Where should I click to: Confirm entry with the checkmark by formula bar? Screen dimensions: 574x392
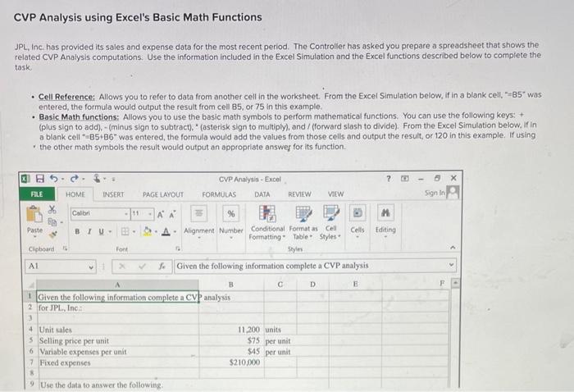coord(143,266)
